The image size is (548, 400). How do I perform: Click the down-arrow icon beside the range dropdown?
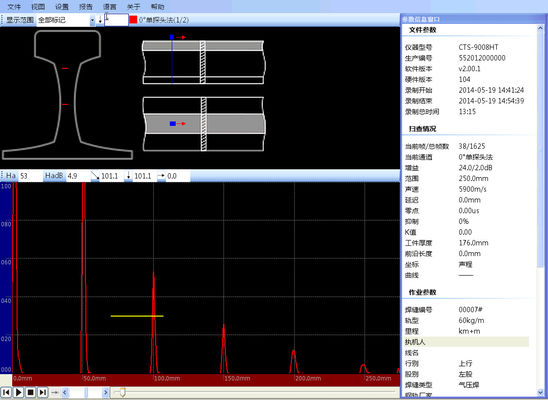[x=100, y=20]
